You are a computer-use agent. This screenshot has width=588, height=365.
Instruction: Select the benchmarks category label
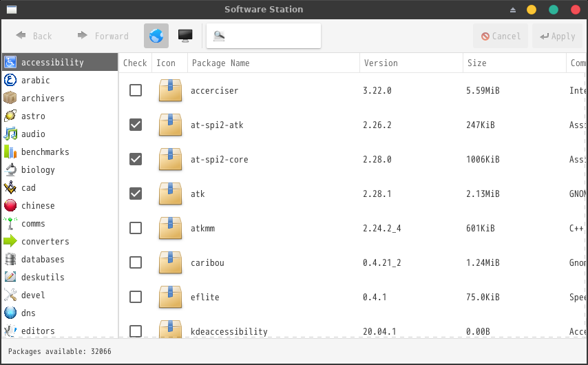coord(45,152)
